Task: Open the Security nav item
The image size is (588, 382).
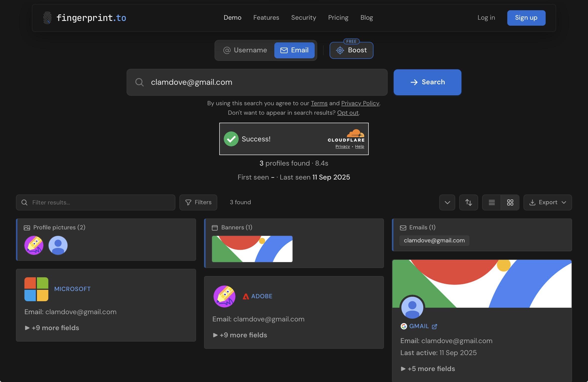Action: pos(303,18)
